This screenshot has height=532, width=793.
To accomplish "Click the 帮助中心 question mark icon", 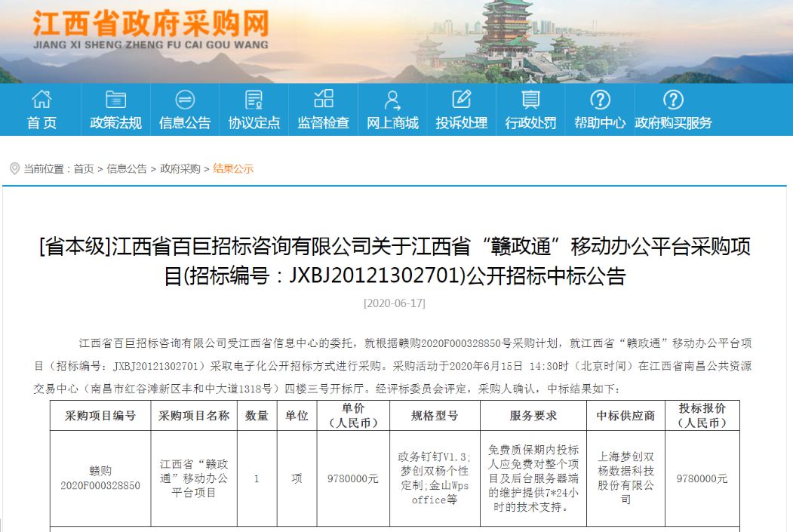I will tap(600, 100).
